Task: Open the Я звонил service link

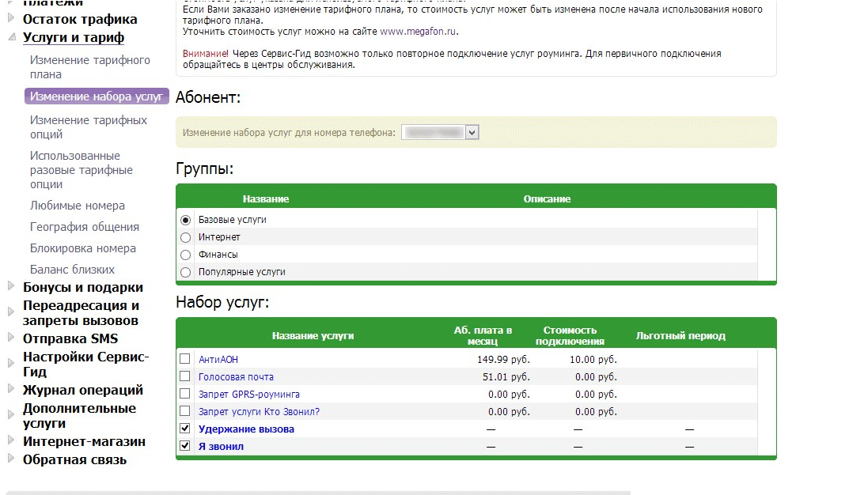Action: point(221,446)
